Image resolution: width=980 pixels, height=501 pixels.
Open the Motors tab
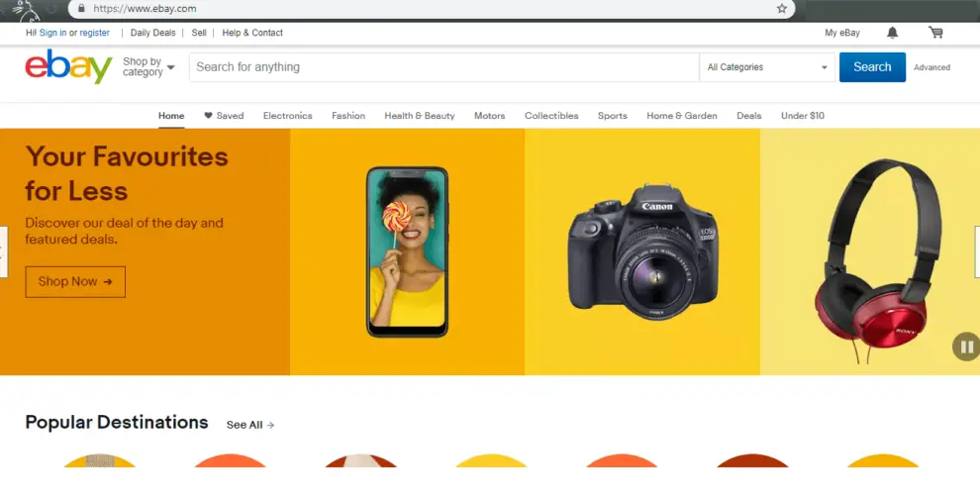point(489,116)
